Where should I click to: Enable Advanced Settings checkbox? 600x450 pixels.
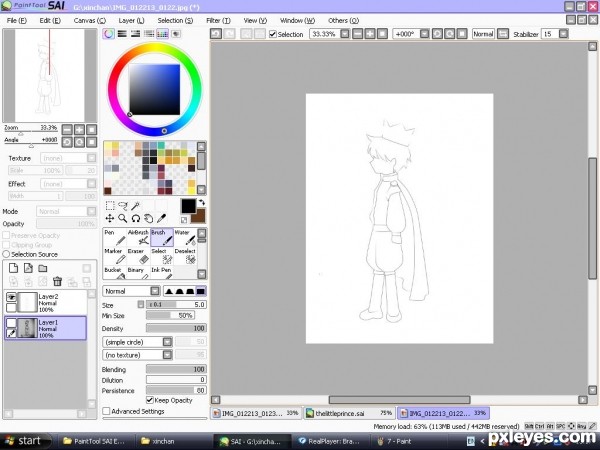106,411
